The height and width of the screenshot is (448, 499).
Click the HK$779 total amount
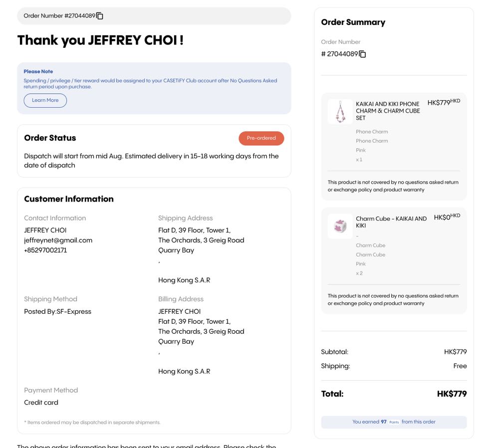coord(452,394)
